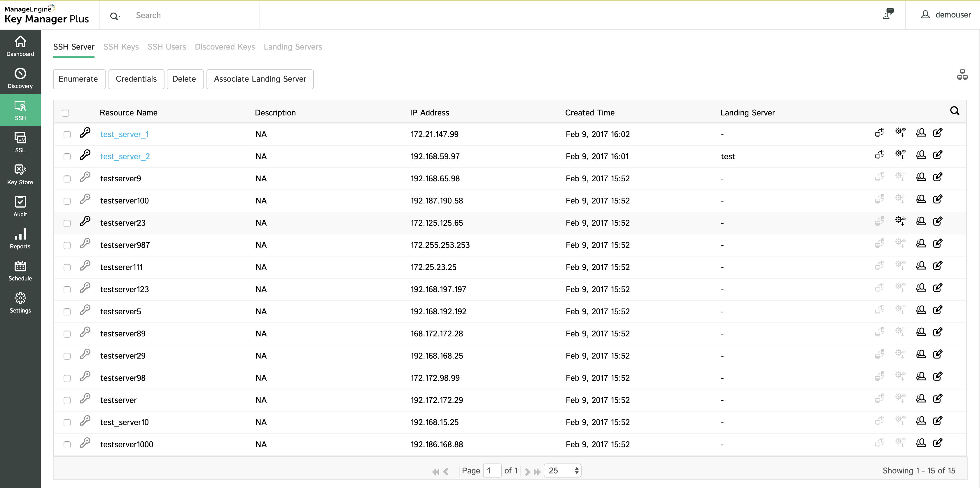
Task: Click the key icon next to testserver23
Action: tap(85, 221)
